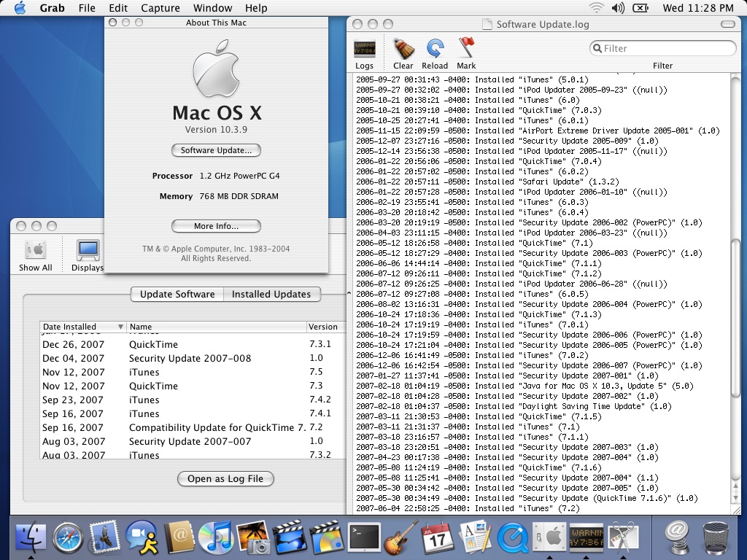Click the filter magnifying glass icon
Image resolution: width=747 pixels, height=560 pixels.
[x=597, y=48]
